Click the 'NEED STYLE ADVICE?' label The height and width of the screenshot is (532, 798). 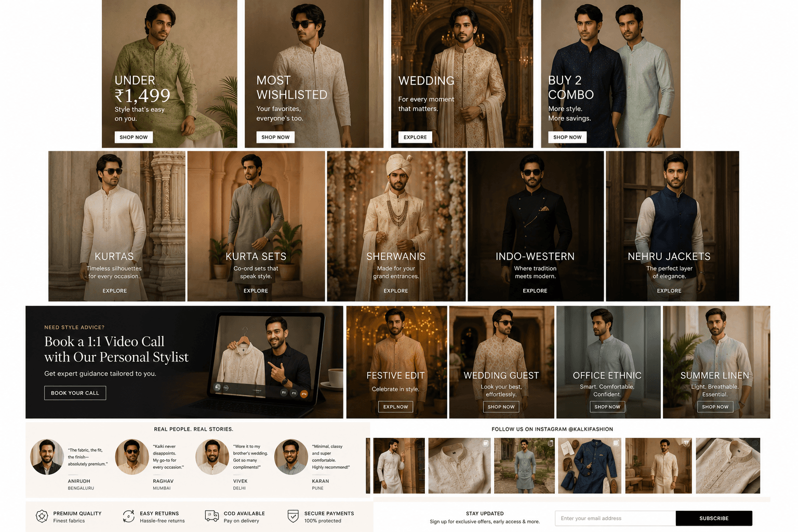[74, 327]
